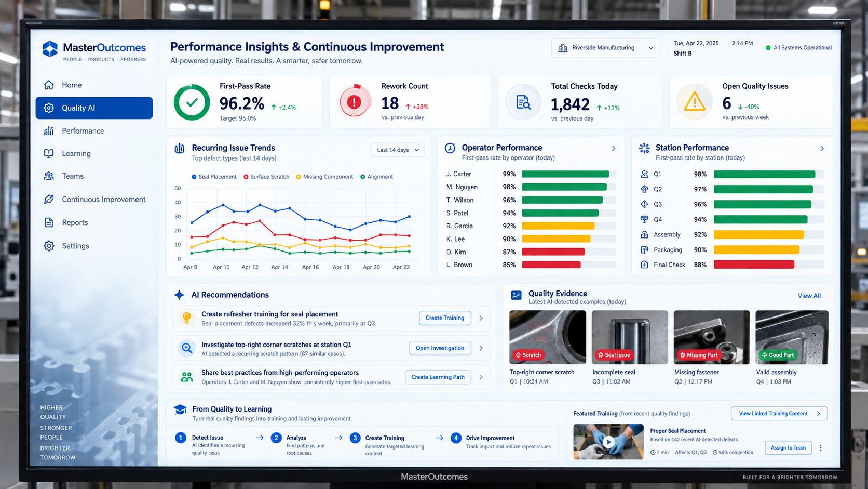Click the Good Part tag on Valid assembly
This screenshot has height=489, width=868.
coord(778,355)
